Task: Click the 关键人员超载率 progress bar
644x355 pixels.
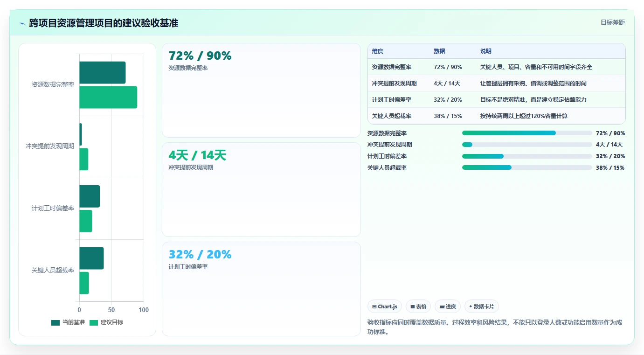Action: coord(527,167)
